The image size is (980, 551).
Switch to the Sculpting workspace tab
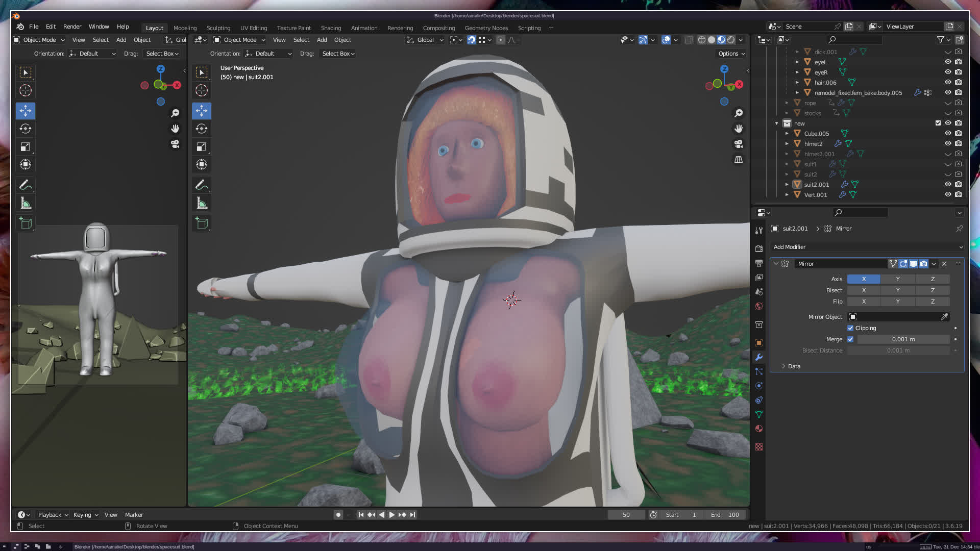[x=218, y=28]
